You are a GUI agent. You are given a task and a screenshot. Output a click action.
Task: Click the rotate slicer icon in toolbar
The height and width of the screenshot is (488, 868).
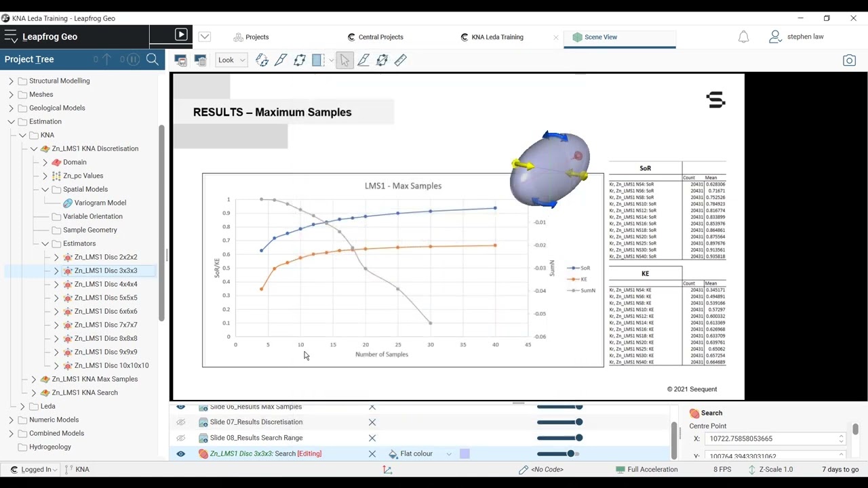[262, 60]
